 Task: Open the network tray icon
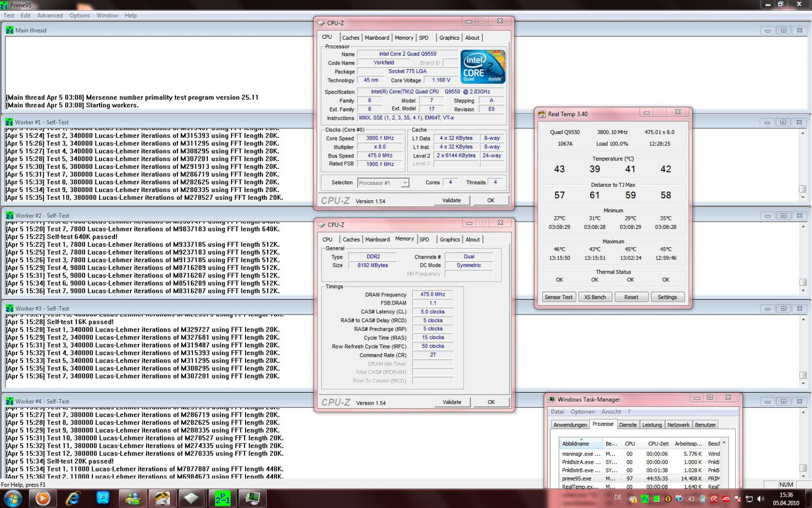click(749, 499)
